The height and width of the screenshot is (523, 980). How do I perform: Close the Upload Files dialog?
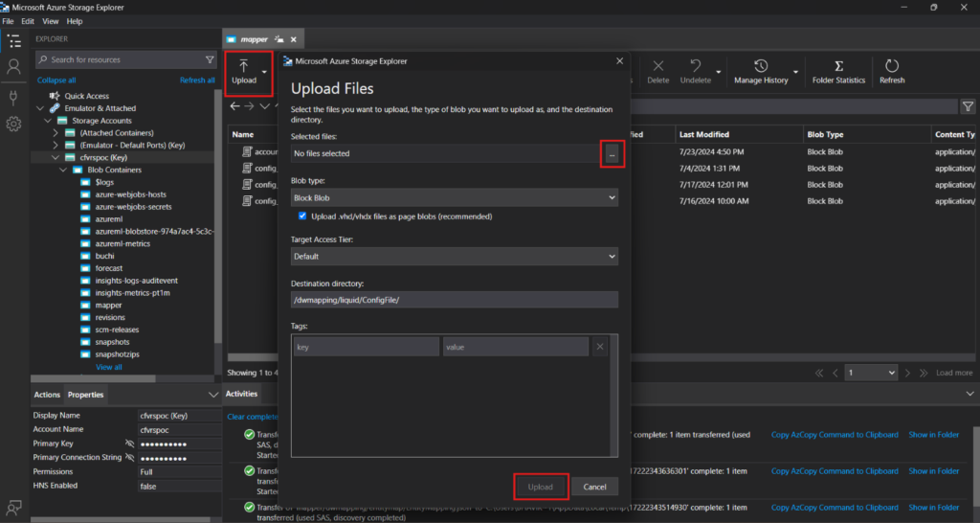[x=619, y=61]
